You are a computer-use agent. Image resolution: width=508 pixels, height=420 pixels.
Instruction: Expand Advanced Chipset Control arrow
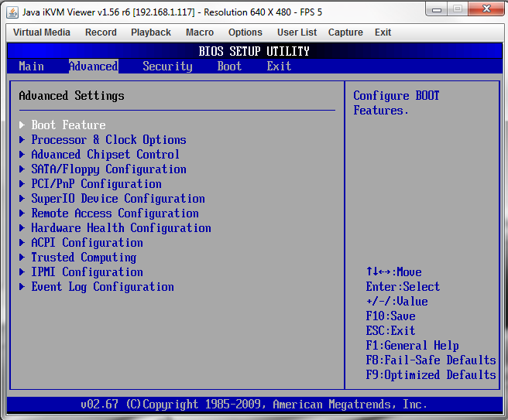tap(22, 155)
